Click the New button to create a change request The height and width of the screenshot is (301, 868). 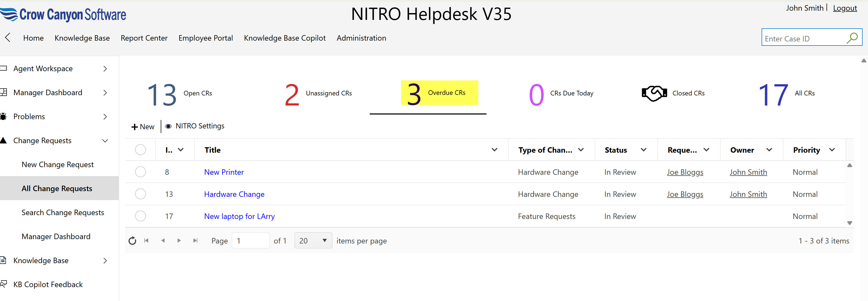142,126
